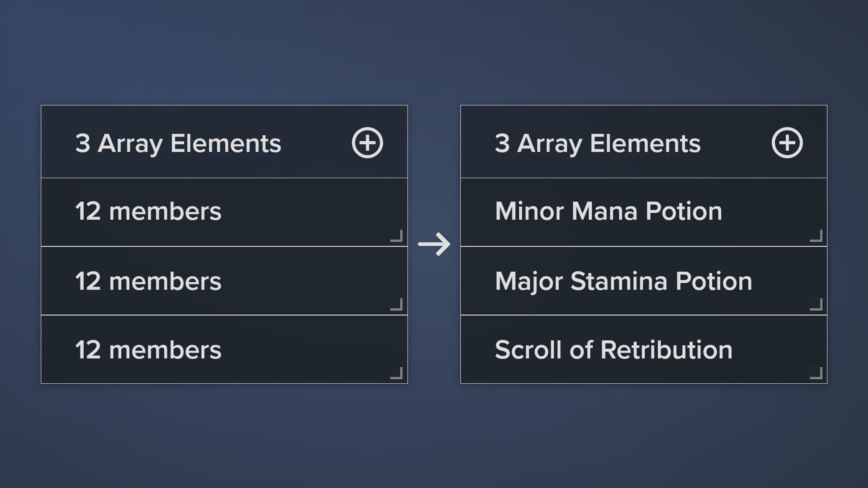Expand the second '12 members' row corner handle

click(397, 305)
